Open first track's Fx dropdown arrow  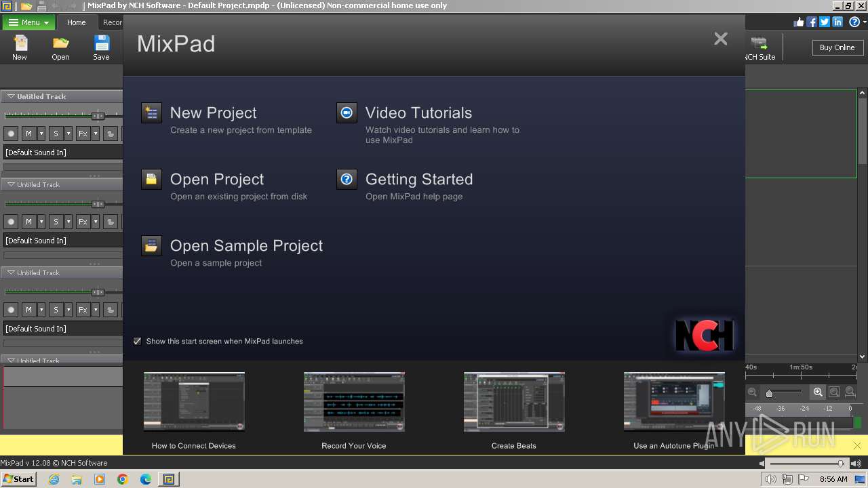(96, 134)
